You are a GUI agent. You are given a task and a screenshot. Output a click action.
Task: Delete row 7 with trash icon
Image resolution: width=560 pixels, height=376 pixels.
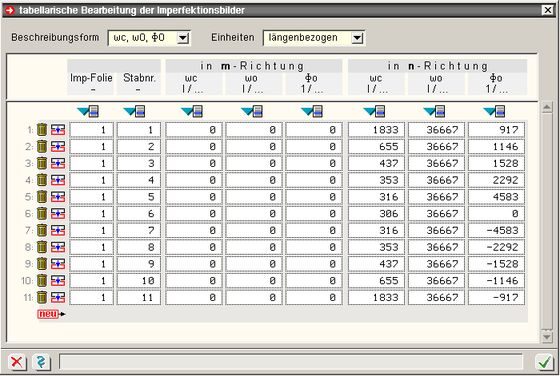pos(42,230)
